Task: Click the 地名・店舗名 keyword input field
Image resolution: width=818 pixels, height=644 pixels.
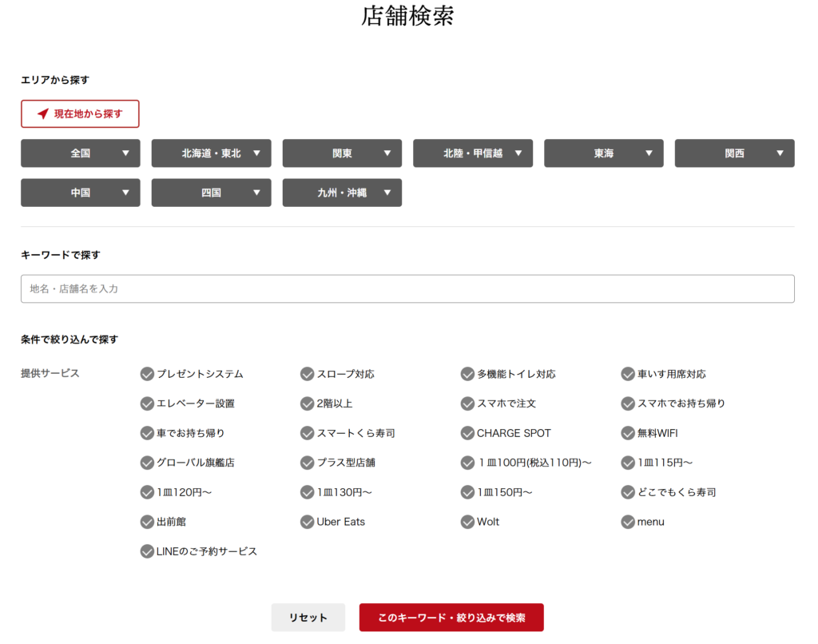Action: click(407, 288)
